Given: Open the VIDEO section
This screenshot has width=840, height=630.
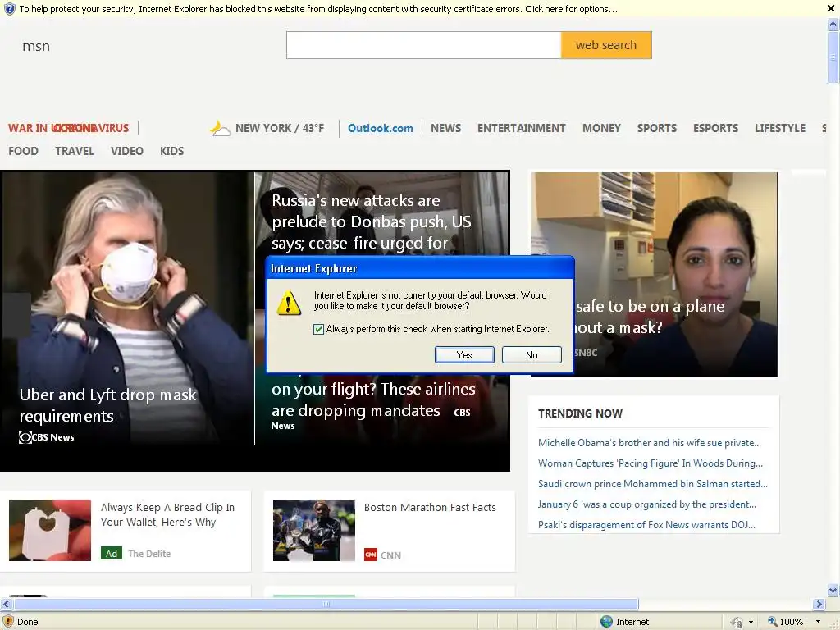Looking at the screenshot, I should click(x=127, y=151).
